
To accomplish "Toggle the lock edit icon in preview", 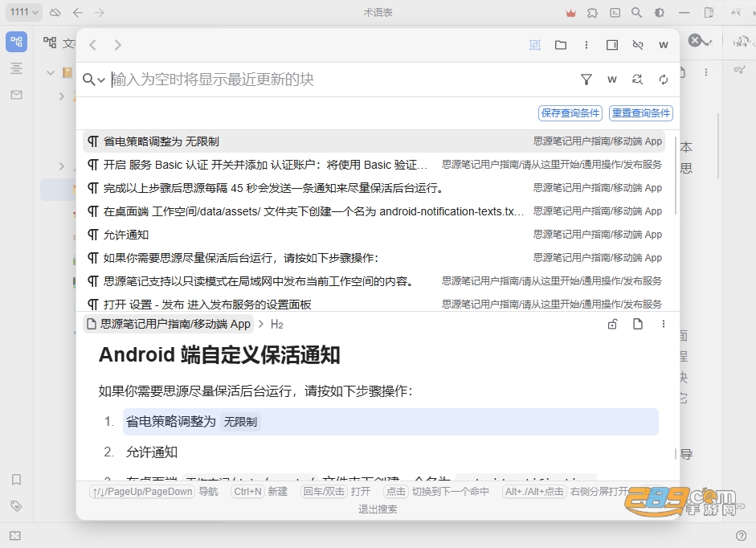I will 612,324.
